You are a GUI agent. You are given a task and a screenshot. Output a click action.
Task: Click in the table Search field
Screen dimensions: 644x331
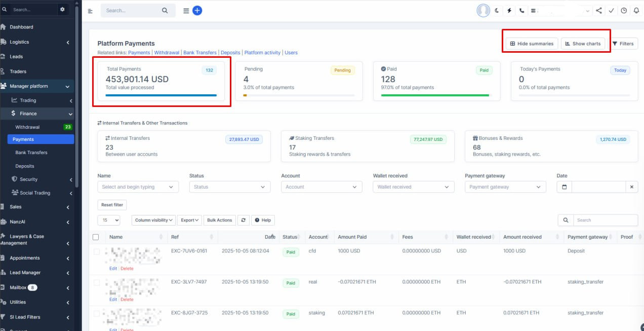605,220
